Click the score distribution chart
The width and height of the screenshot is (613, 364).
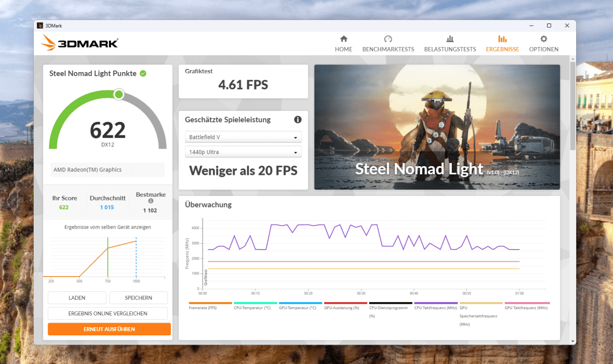(105, 260)
